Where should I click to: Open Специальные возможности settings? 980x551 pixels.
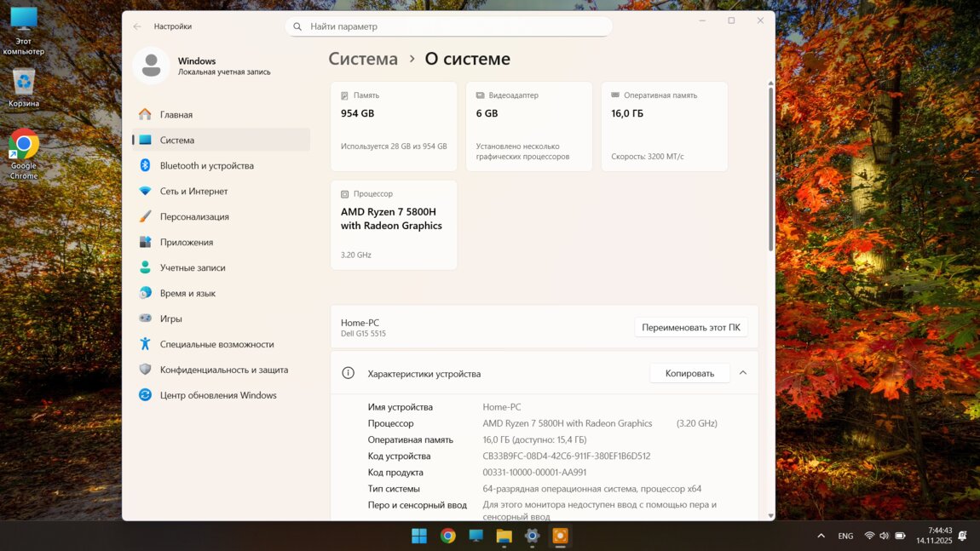pyautogui.click(x=216, y=345)
